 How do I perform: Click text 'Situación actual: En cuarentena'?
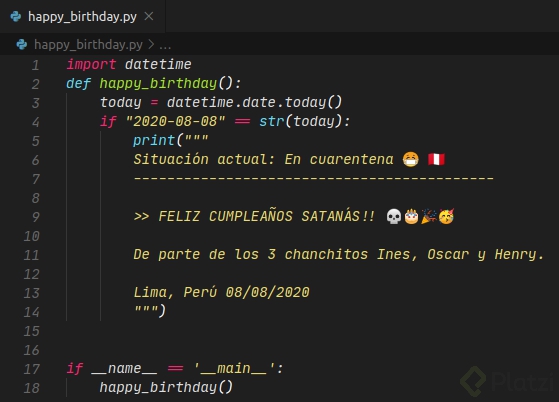coord(263,159)
